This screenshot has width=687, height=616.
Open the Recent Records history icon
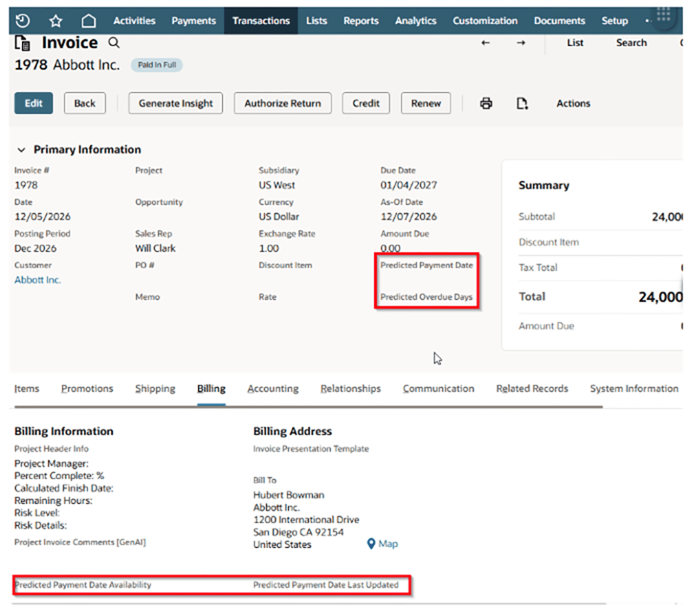(x=23, y=21)
